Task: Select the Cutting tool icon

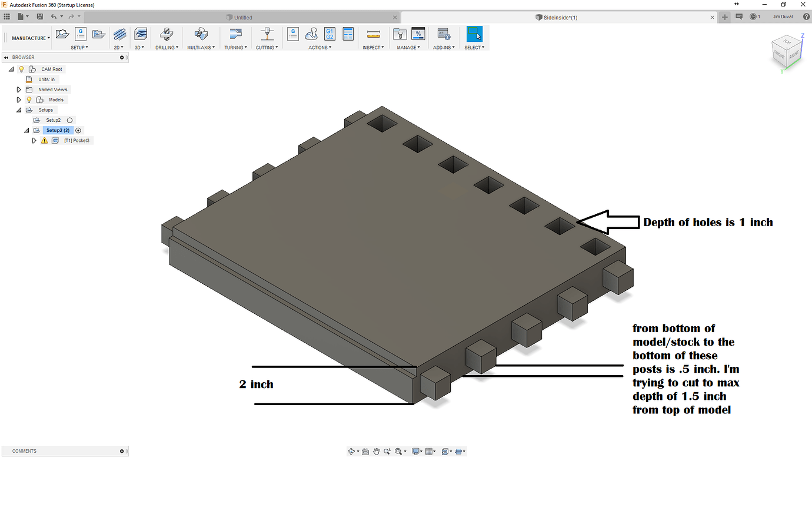Action: 267,34
